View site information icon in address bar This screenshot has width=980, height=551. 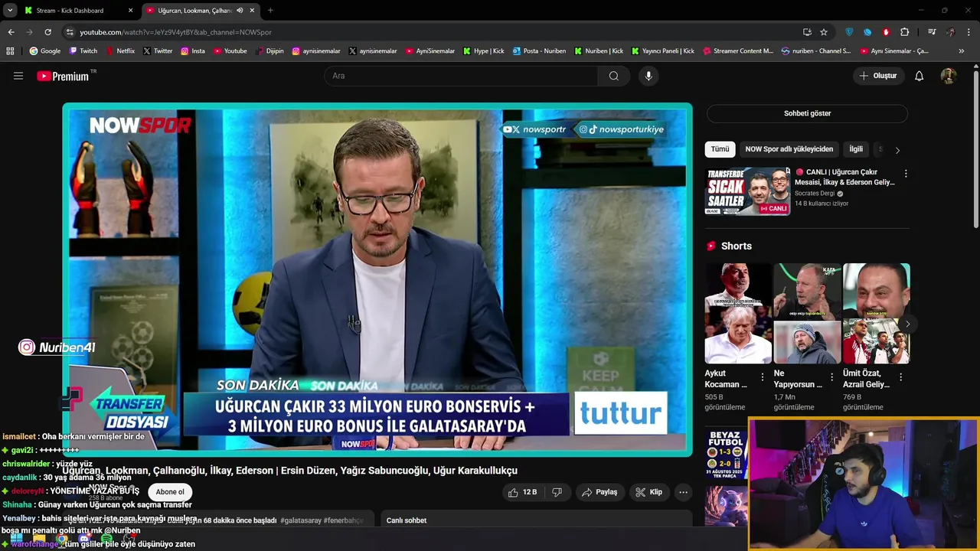tap(70, 32)
